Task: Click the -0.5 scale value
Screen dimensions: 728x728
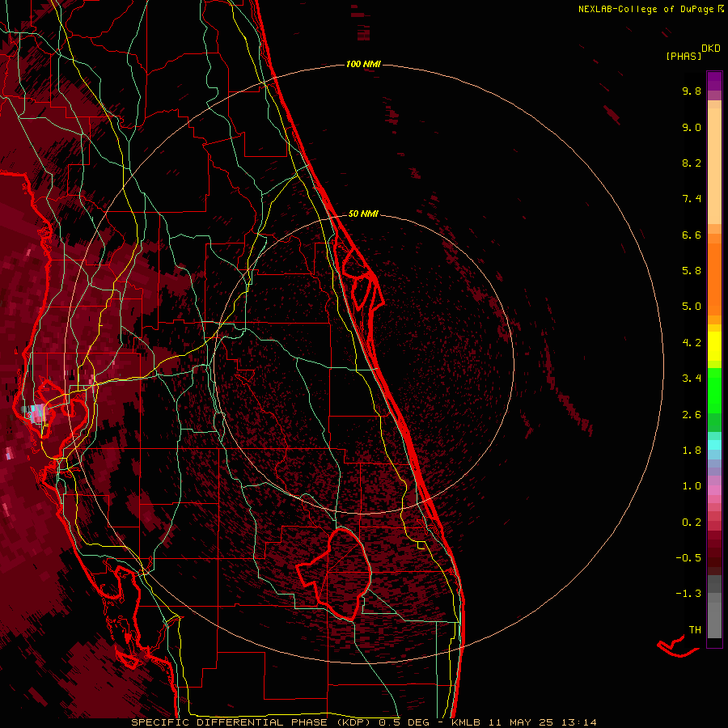Action: click(688, 558)
